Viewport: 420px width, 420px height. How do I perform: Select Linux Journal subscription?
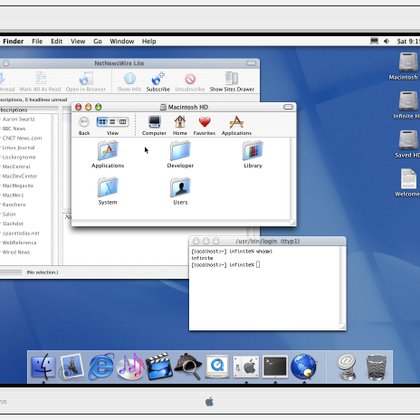(18, 148)
